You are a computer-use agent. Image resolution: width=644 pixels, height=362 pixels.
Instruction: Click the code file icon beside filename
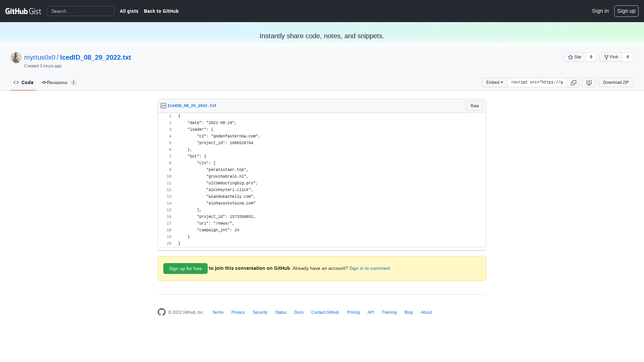163,105
